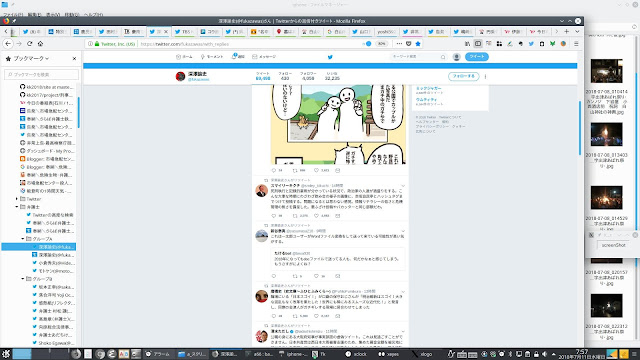
Task: Click the blue bookmark star
Action: point(418,44)
